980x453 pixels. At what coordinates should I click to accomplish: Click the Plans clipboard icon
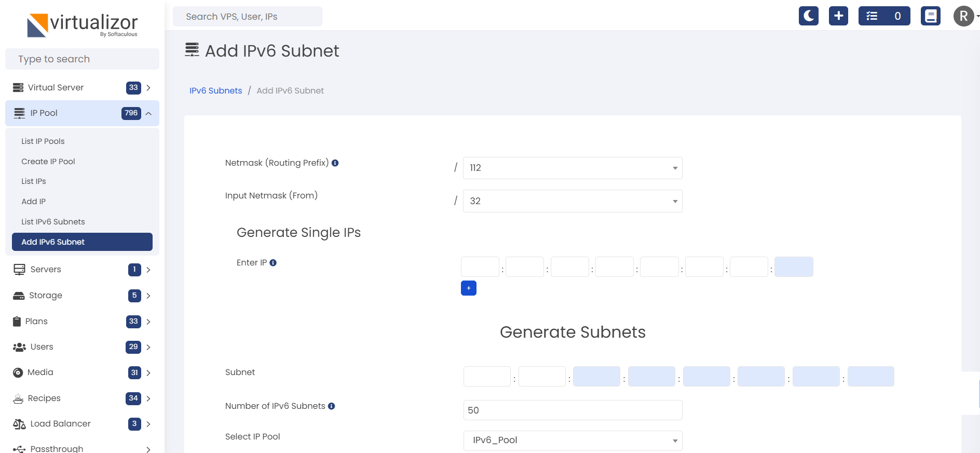(17, 321)
